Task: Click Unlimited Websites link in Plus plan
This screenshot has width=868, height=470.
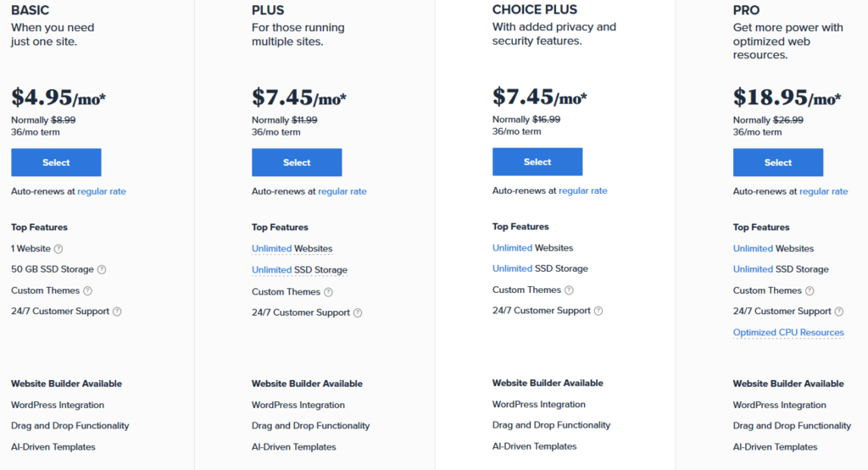Action: coord(292,249)
